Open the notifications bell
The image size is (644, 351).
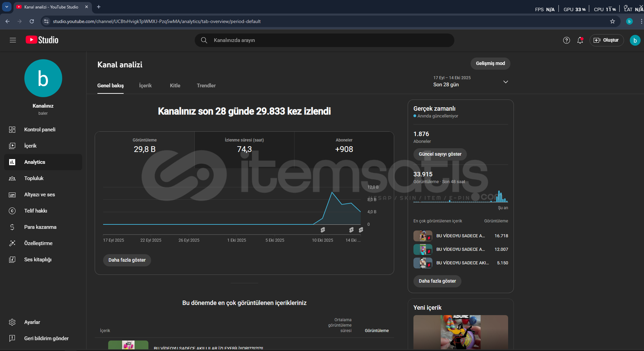tap(580, 40)
